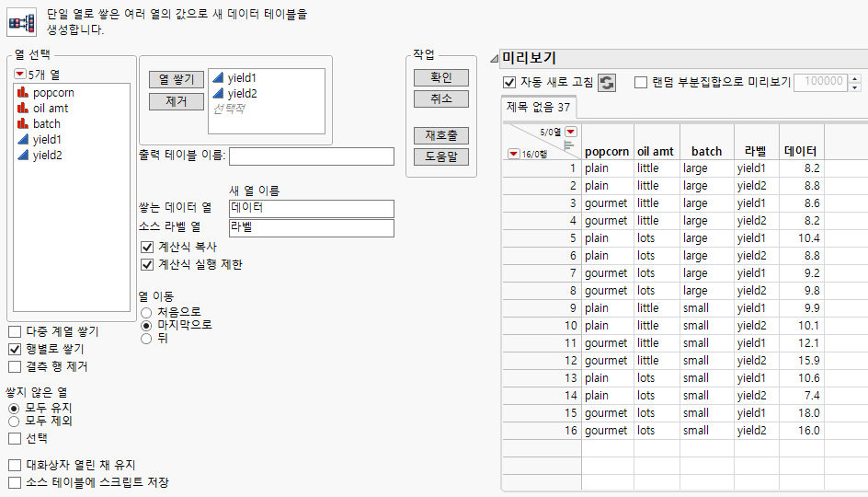The height and width of the screenshot is (497, 868).
Task: Decrease the random subset size stepper
Action: (855, 87)
